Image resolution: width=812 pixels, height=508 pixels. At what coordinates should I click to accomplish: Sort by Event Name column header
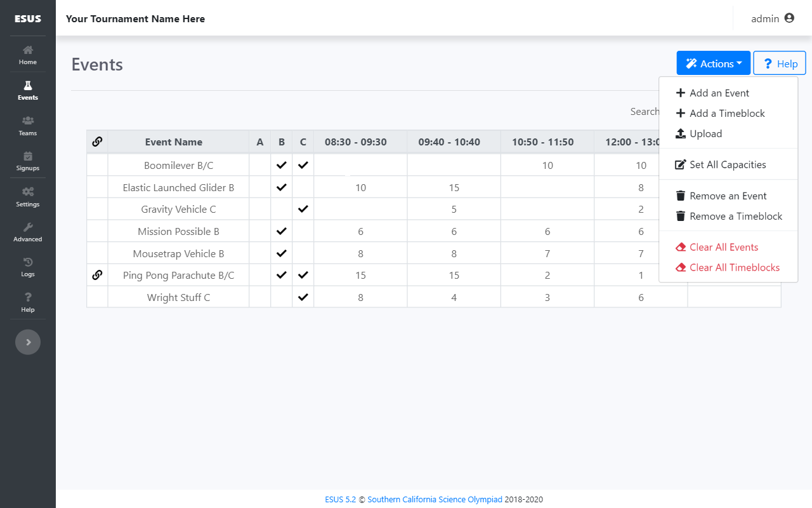coord(173,142)
